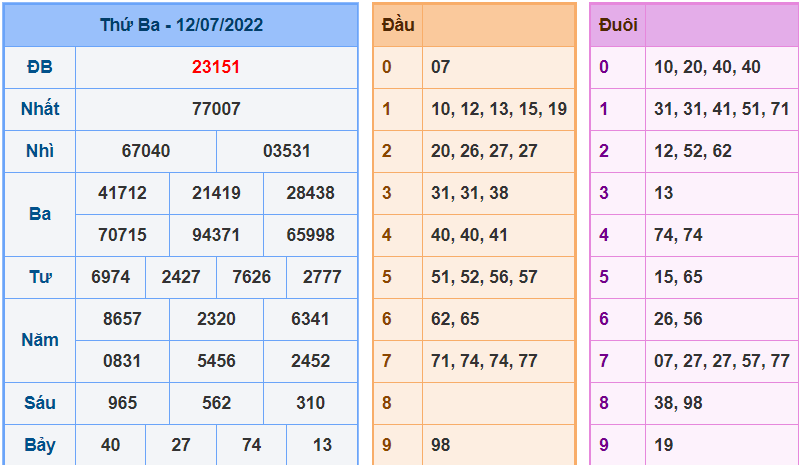The width and height of the screenshot is (799, 465).
Task: Select third prize number 28438
Action: [x=310, y=193]
